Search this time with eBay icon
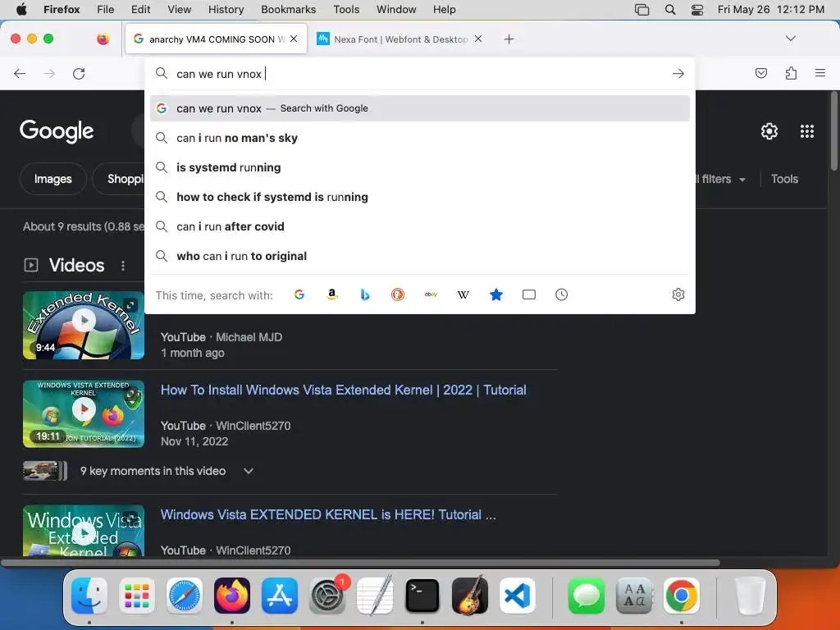The height and width of the screenshot is (630, 840). [x=431, y=294]
